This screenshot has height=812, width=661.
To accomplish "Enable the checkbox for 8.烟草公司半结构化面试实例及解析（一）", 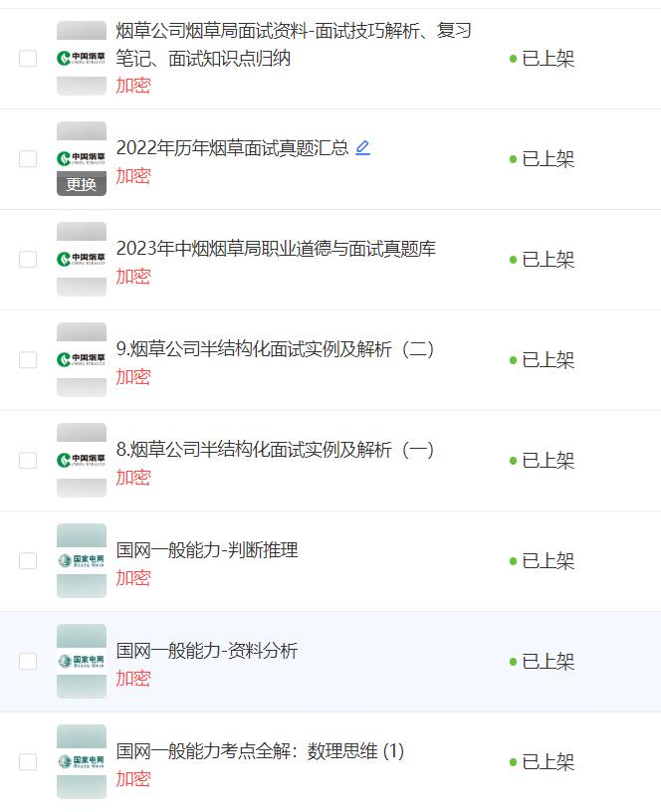I will (28, 461).
